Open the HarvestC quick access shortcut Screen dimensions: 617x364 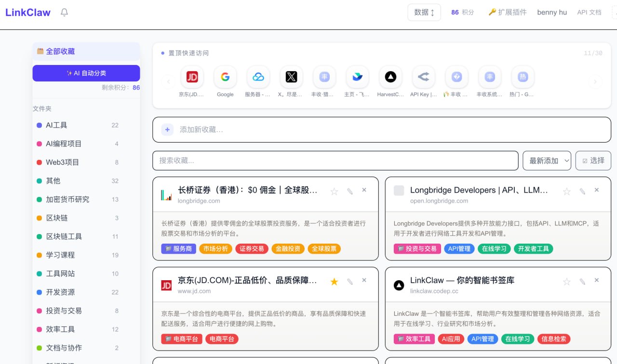(390, 77)
